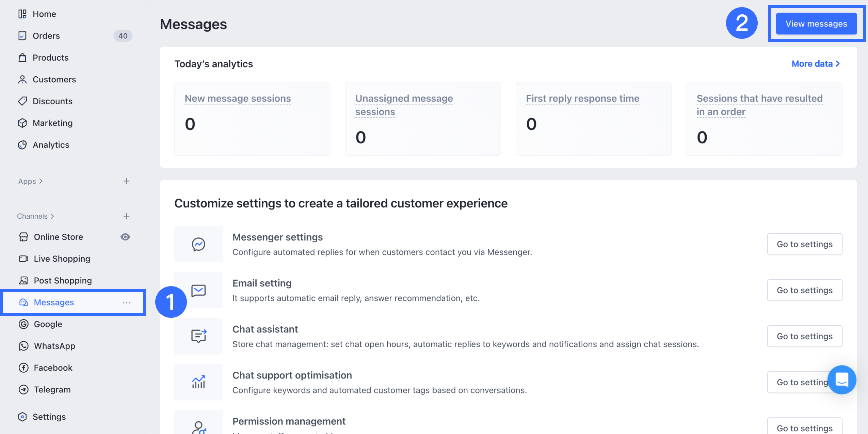
Task: Add a new app with plus icon
Action: coord(126,181)
